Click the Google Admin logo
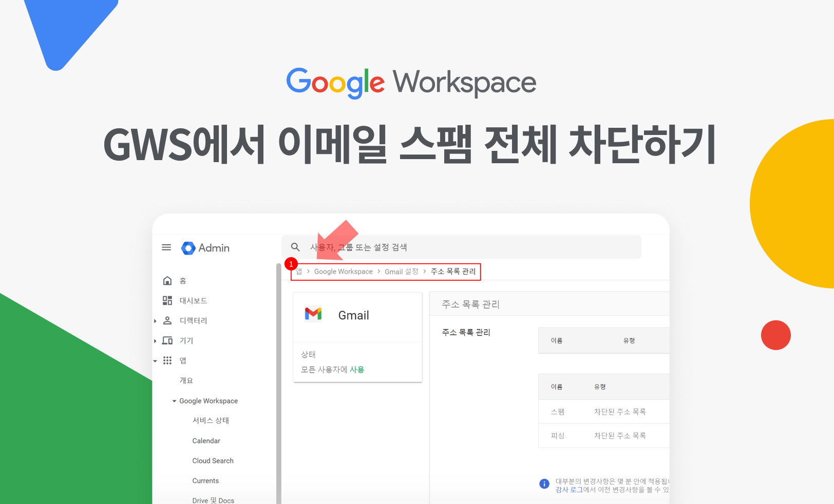This screenshot has height=504, width=834. click(x=205, y=248)
